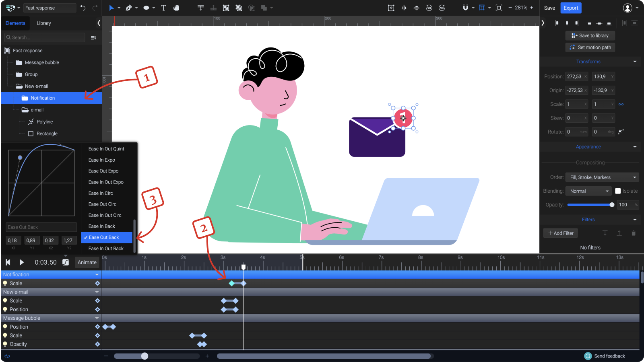Enable the Isolate blending checkbox
The image size is (644, 362).
618,191
